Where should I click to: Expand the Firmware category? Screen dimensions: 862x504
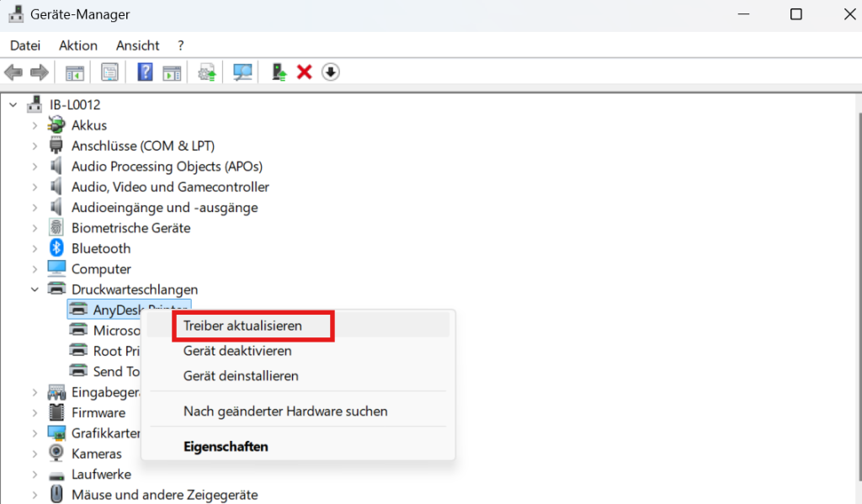[x=35, y=413]
